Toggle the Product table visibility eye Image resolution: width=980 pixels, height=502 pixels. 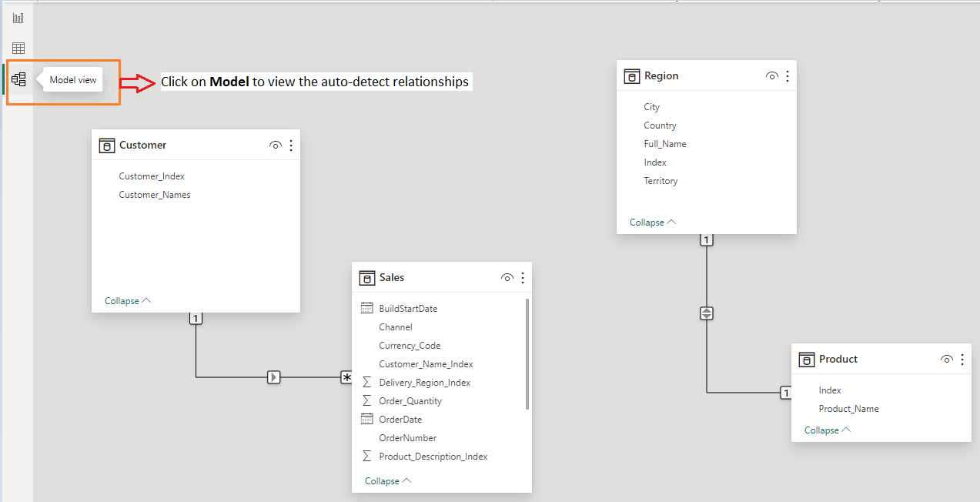pos(947,360)
